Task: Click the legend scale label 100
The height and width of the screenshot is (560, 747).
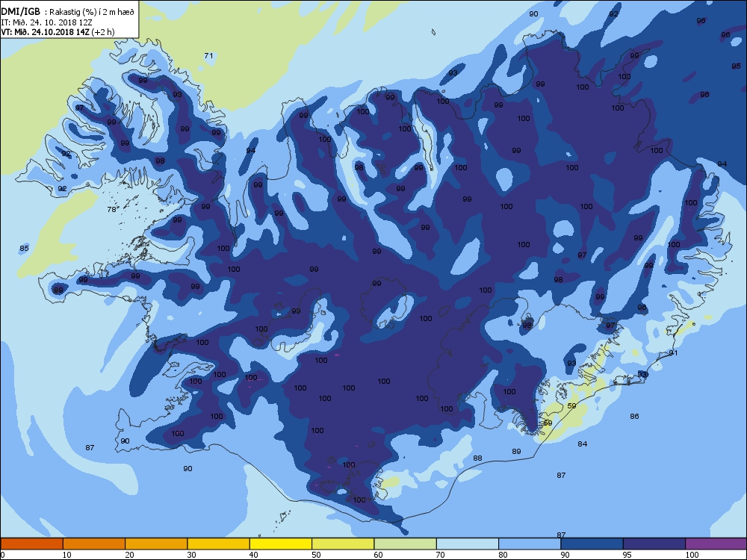Action: [x=692, y=555]
